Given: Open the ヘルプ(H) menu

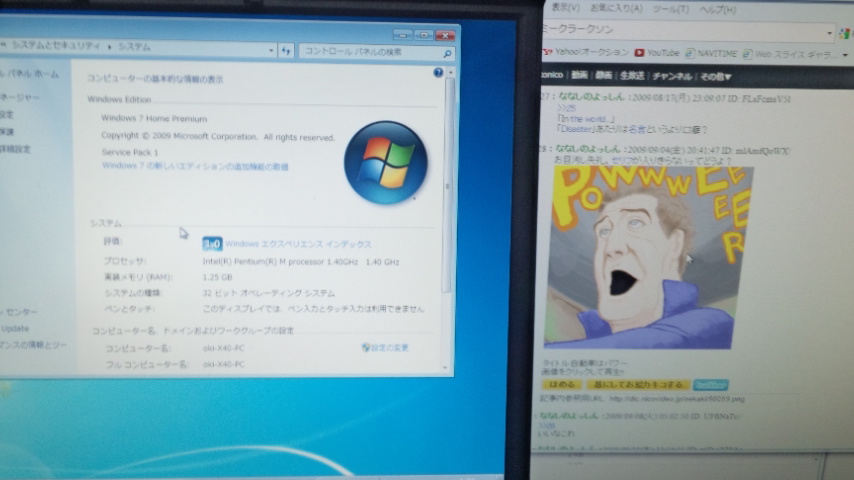Looking at the screenshot, I should coord(717,9).
